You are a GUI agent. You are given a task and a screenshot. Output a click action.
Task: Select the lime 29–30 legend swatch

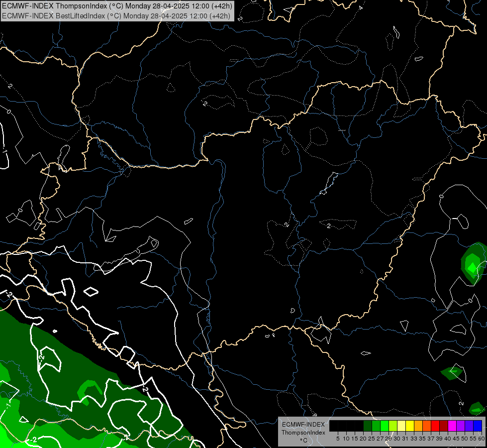click(x=393, y=426)
